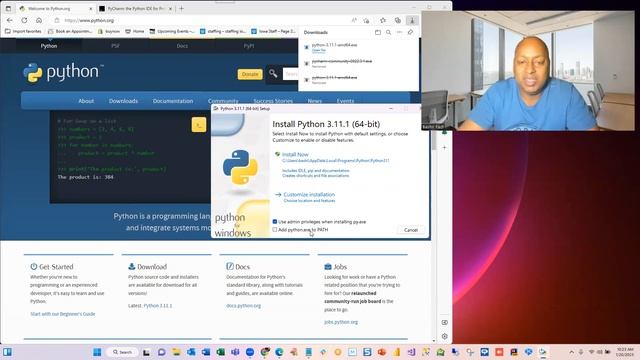Select pycharm-community download entry
The image size is (640, 360).
[x=342, y=61]
